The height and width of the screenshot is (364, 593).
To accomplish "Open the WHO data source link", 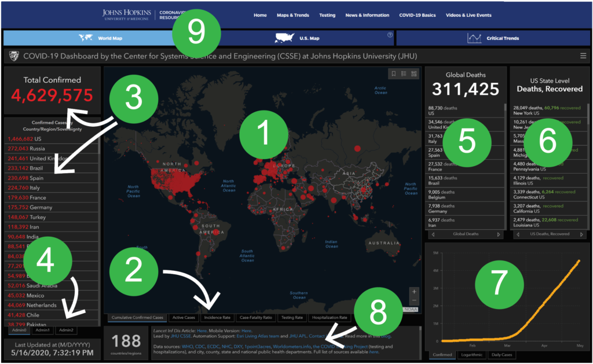I will coord(187,347).
